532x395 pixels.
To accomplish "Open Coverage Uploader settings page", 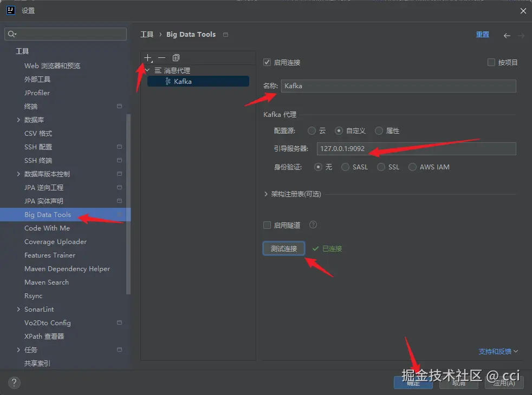I will [55, 241].
